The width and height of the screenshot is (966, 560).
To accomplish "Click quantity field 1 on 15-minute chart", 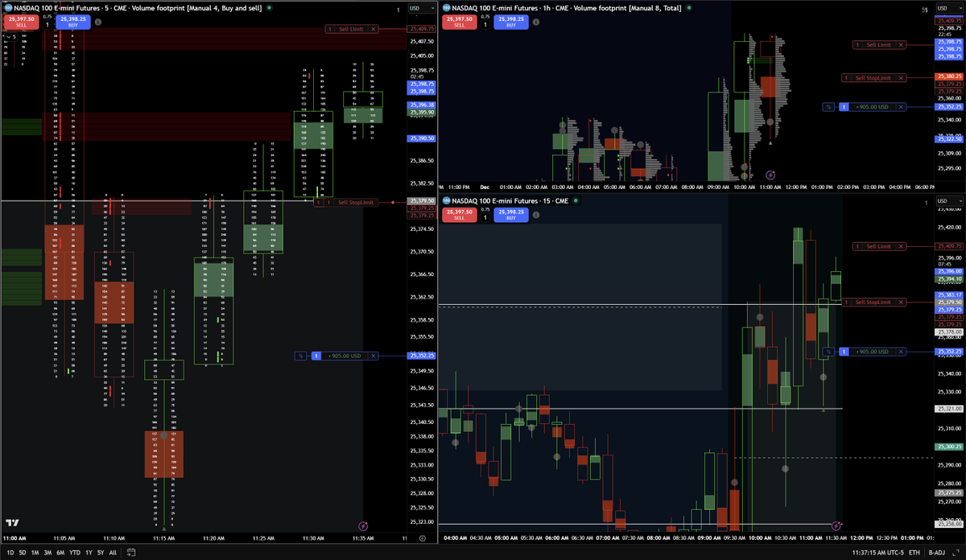I will (x=485, y=216).
